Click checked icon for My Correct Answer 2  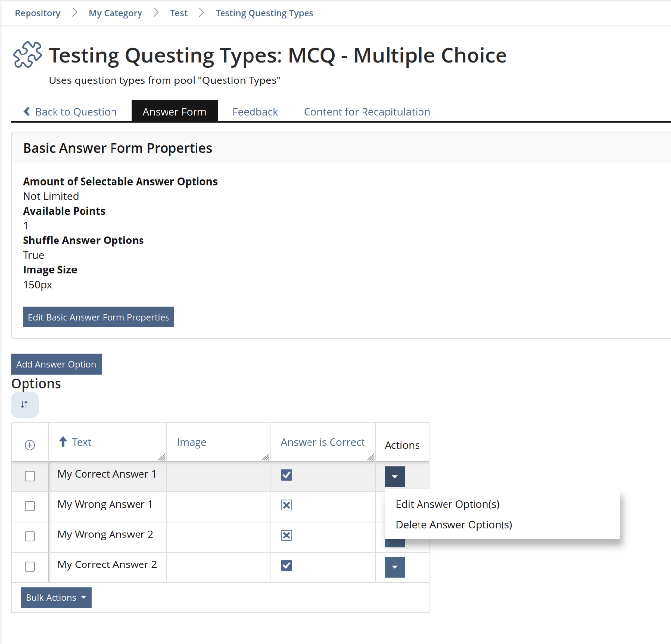tap(286, 565)
